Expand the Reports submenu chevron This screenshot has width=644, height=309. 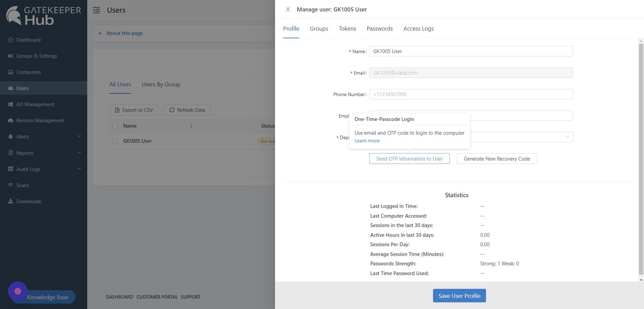click(x=79, y=153)
